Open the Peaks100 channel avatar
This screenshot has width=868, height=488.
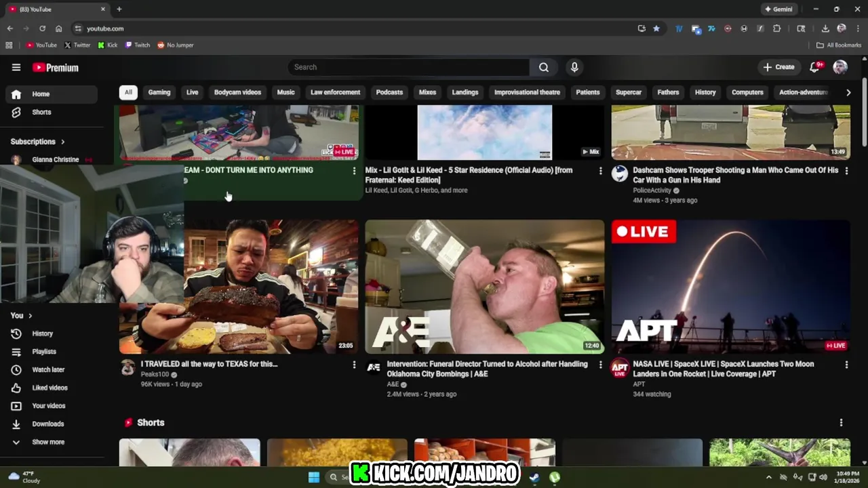(x=127, y=367)
